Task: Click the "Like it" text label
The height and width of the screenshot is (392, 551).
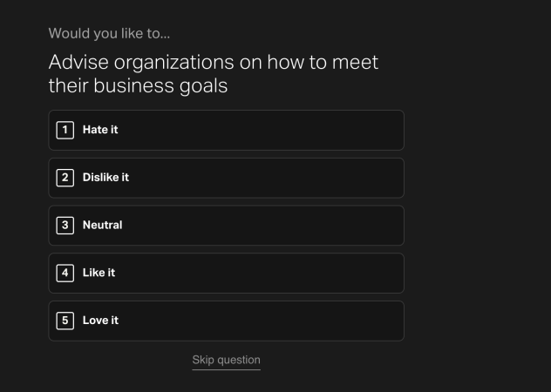Action: click(99, 273)
